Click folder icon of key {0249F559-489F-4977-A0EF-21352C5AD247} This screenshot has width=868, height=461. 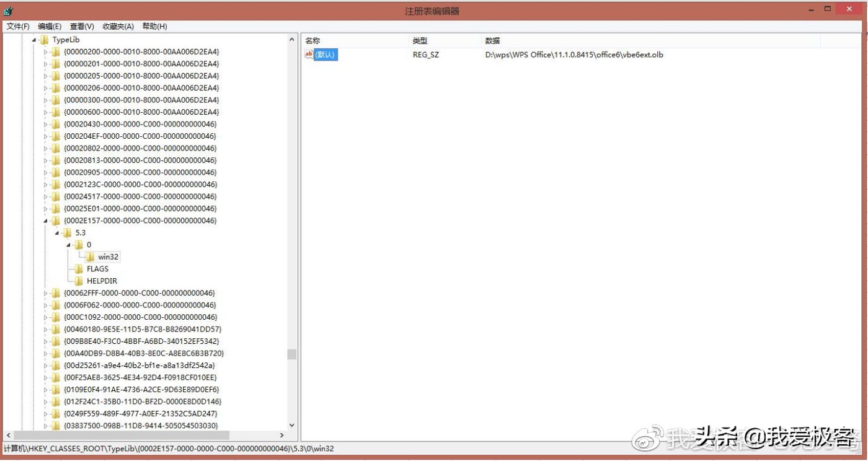(56, 414)
